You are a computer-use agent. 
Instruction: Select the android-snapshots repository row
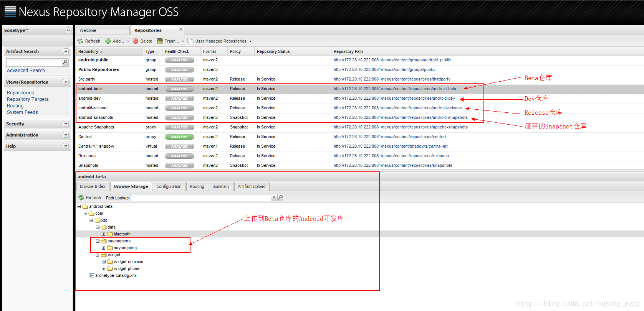[x=360, y=118]
